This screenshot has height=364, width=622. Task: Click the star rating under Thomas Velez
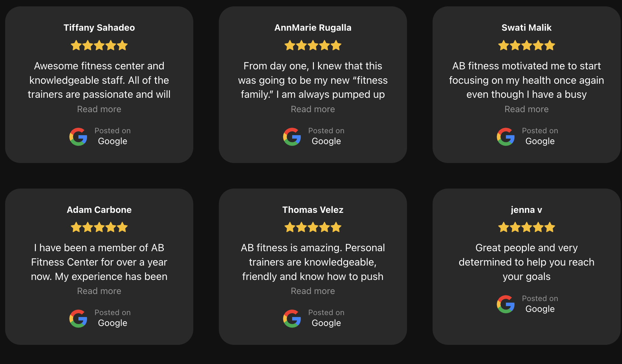[x=313, y=227]
